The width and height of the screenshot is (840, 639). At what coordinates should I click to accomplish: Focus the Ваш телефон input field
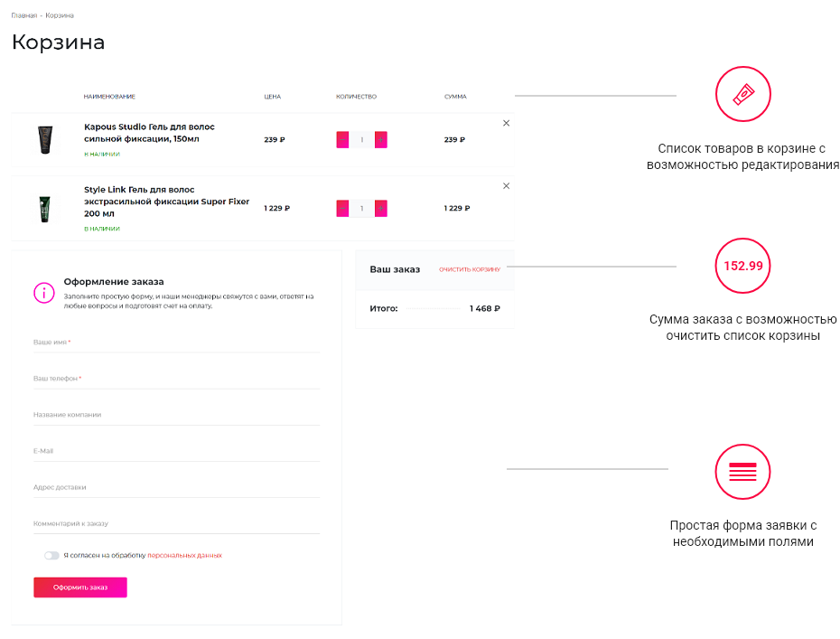click(177, 379)
